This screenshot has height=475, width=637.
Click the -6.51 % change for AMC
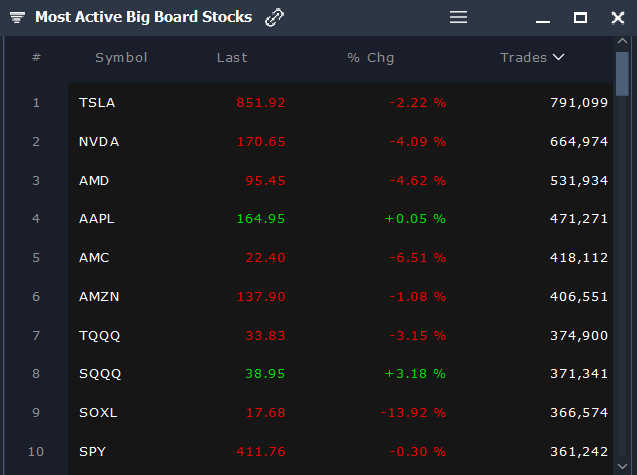[418, 258]
